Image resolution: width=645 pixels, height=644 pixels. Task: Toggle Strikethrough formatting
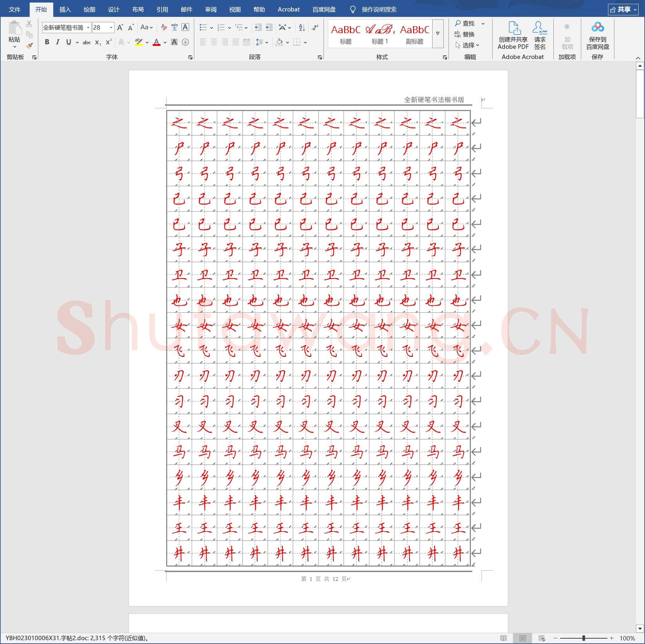coord(87,42)
